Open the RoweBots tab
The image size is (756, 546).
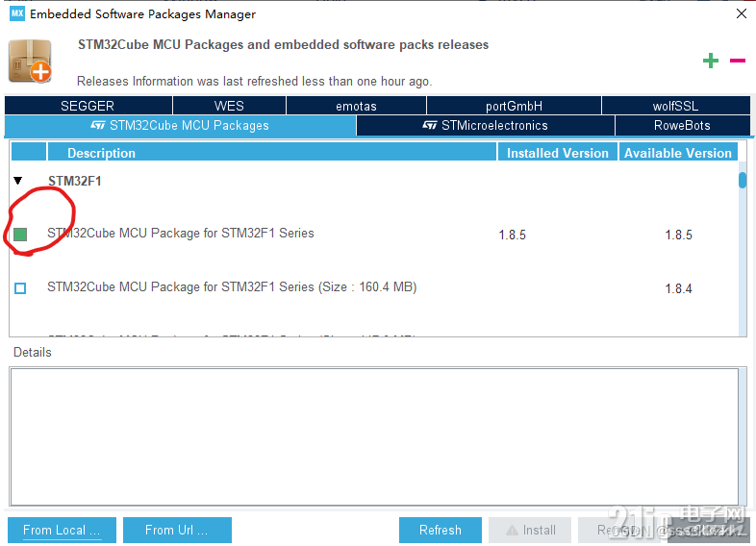click(682, 126)
